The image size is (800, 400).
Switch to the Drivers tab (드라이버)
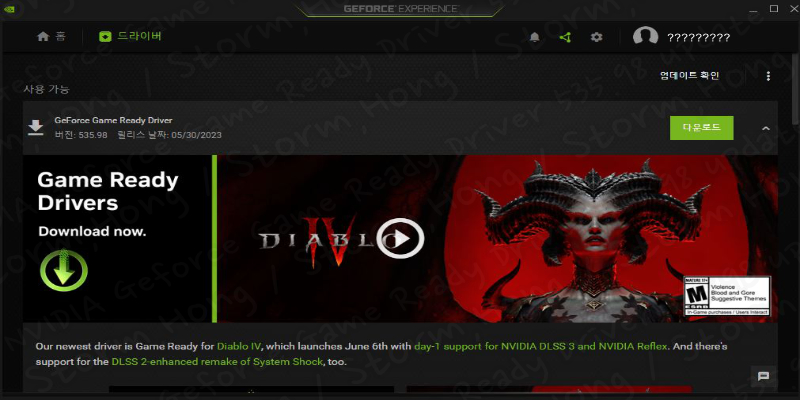130,37
